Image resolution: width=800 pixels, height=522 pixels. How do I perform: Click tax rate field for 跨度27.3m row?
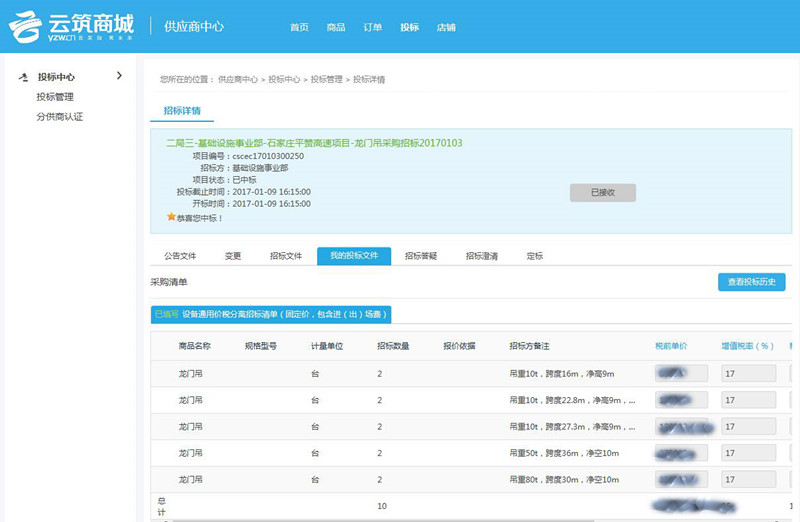pyautogui.click(x=748, y=427)
